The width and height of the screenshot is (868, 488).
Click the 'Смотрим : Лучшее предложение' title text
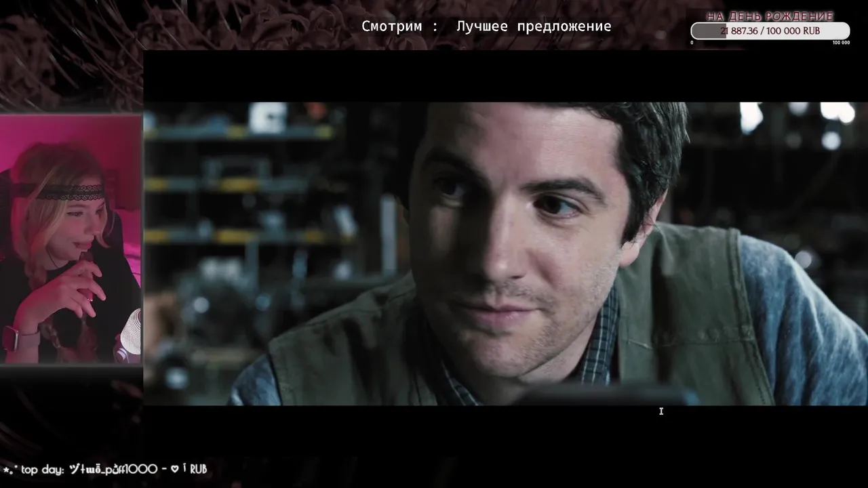coord(486,26)
